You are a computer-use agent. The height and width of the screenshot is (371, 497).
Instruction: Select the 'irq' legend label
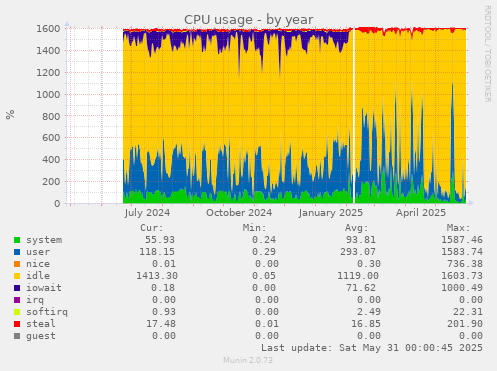pyautogui.click(x=35, y=300)
